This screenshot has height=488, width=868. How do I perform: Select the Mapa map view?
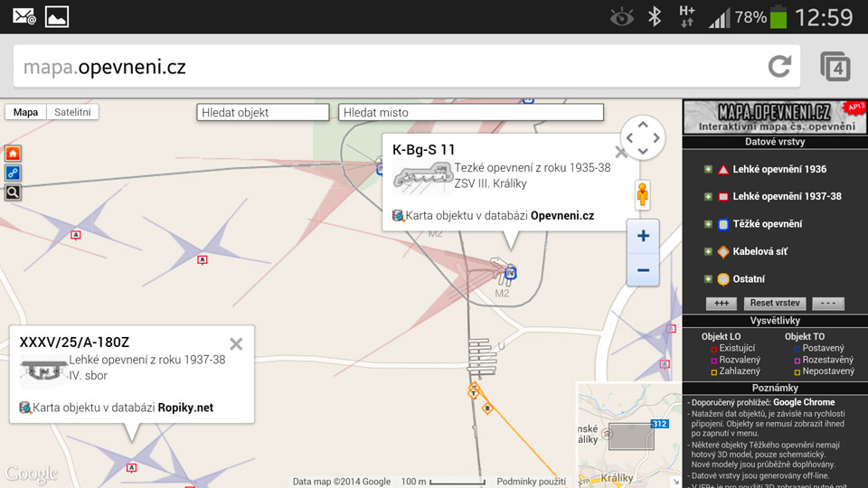pos(25,112)
